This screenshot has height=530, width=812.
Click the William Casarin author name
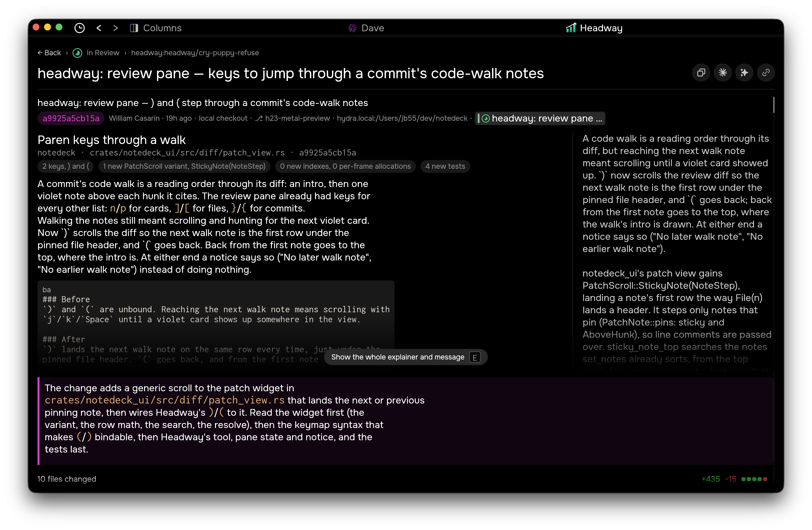[134, 118]
